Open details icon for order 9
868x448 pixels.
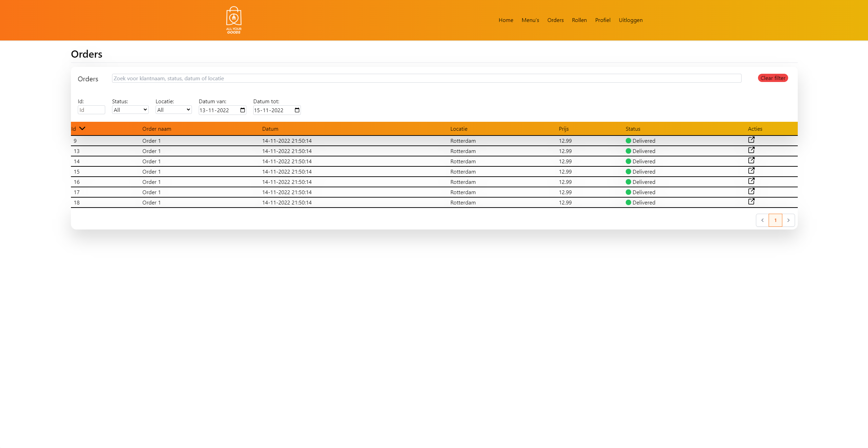click(x=751, y=140)
